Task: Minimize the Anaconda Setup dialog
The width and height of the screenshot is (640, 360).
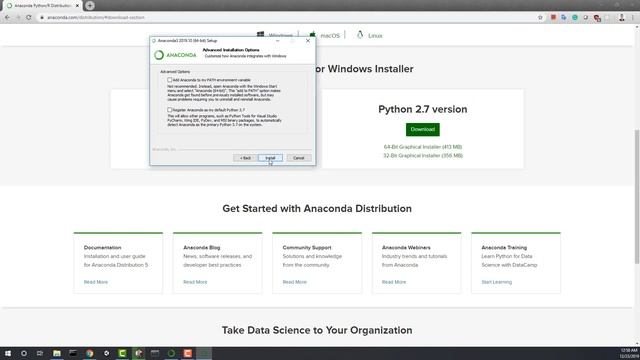Action: coord(278,41)
